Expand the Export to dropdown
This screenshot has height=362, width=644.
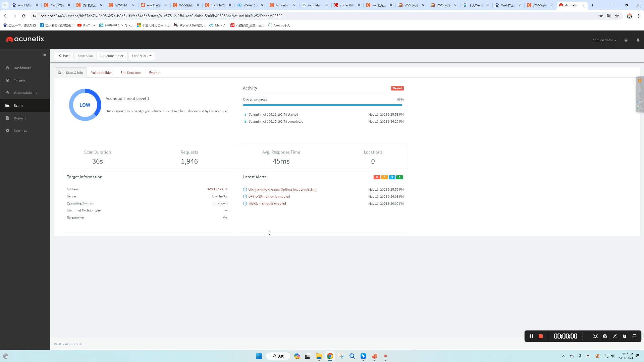142,56
